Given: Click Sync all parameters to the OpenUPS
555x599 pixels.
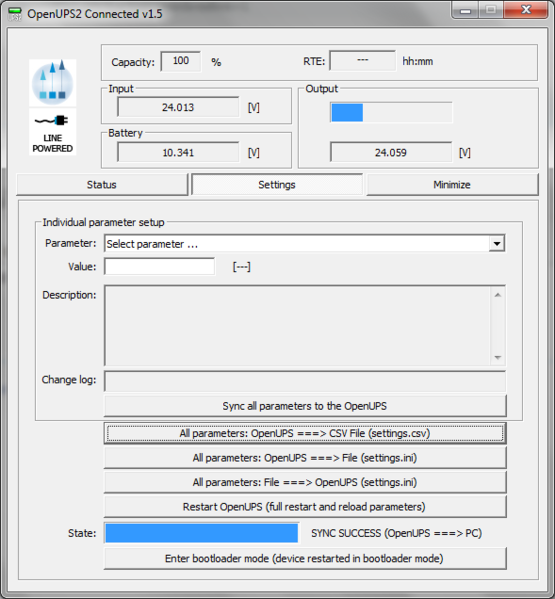Looking at the screenshot, I should pos(305,406).
